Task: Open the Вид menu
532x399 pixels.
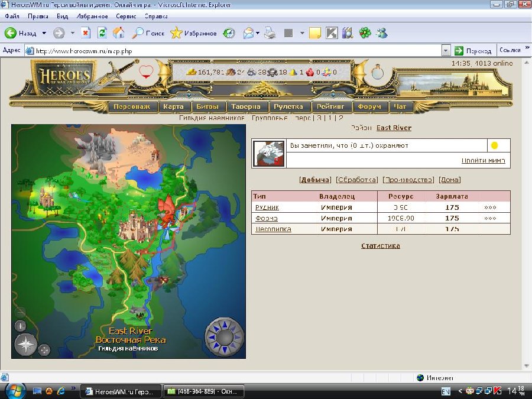Action: [63, 16]
